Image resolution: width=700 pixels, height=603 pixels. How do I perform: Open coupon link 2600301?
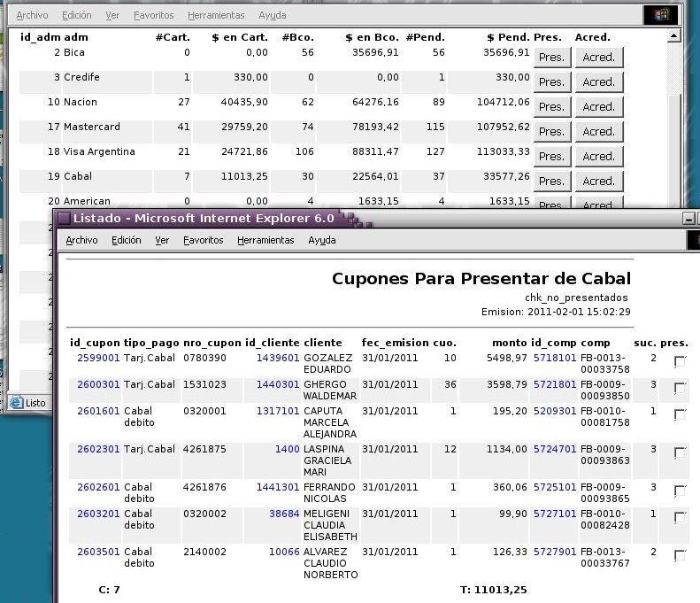coord(98,384)
